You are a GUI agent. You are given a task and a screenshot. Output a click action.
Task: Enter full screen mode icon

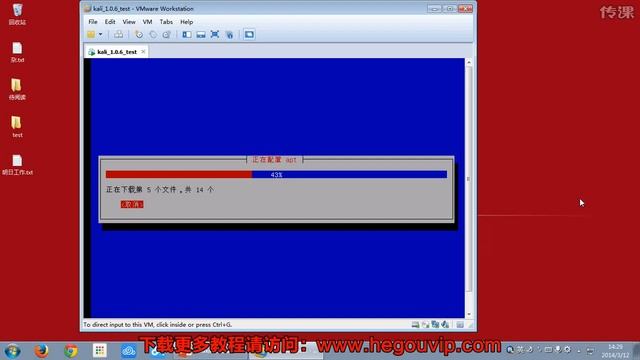click(215, 35)
